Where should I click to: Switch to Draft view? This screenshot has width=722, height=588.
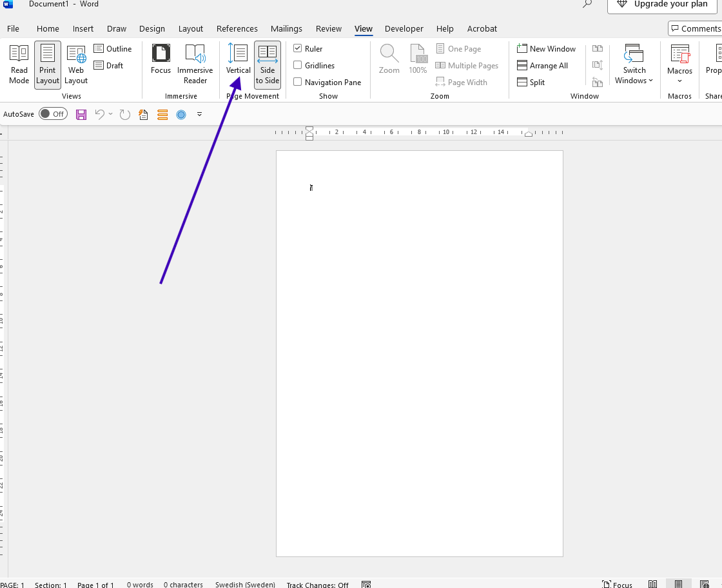point(109,65)
